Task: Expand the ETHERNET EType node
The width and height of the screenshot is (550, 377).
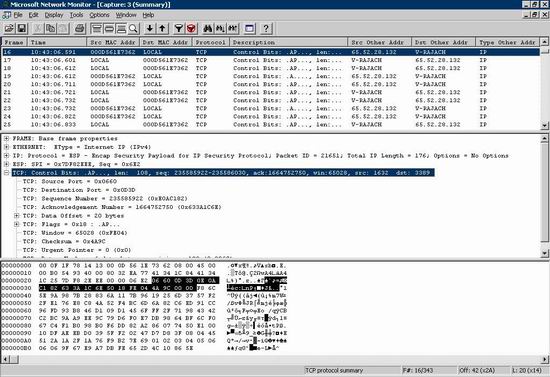Action: 6,147
